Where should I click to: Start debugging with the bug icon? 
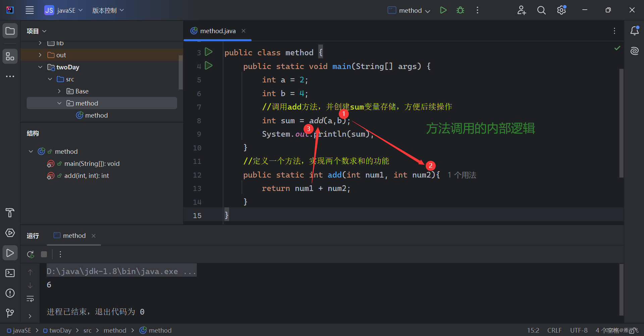tap(461, 10)
